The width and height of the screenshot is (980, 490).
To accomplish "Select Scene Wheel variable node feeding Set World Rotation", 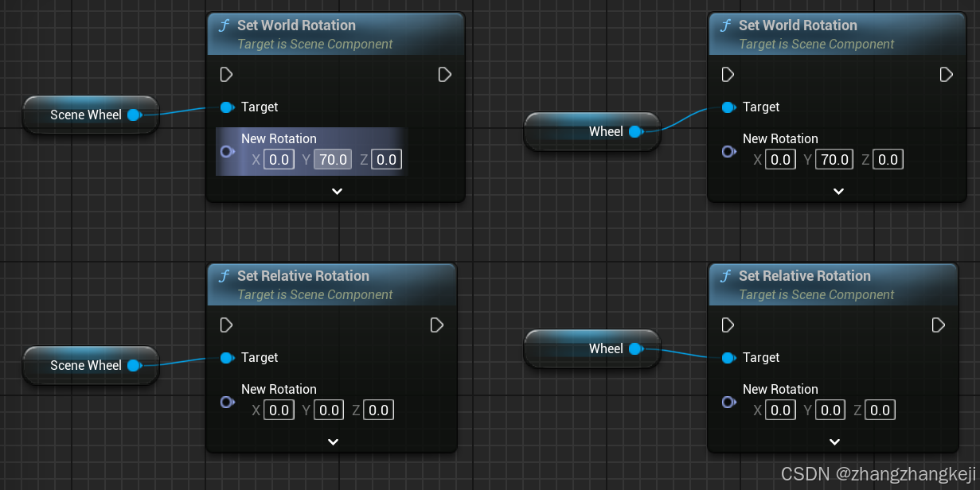I will point(91,115).
